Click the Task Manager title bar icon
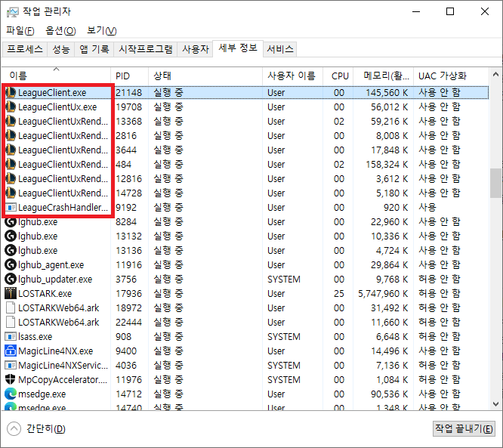The width and height of the screenshot is (503, 448). coord(12,12)
